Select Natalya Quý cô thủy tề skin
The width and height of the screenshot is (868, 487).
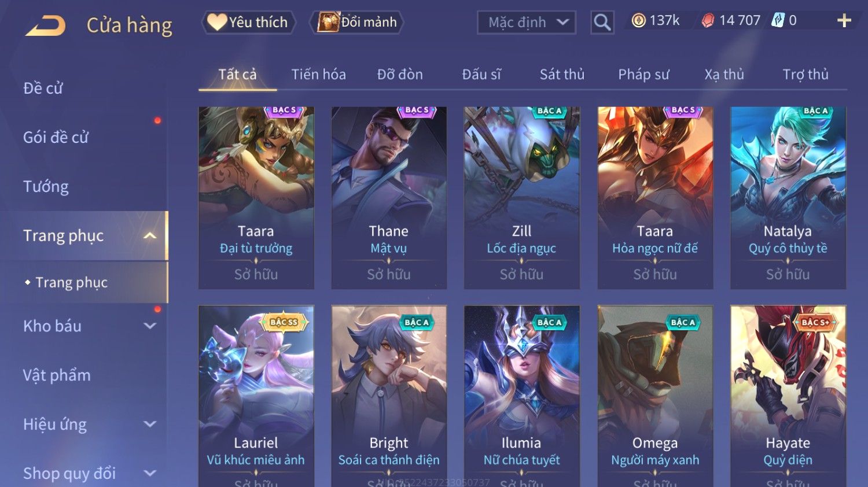point(788,198)
